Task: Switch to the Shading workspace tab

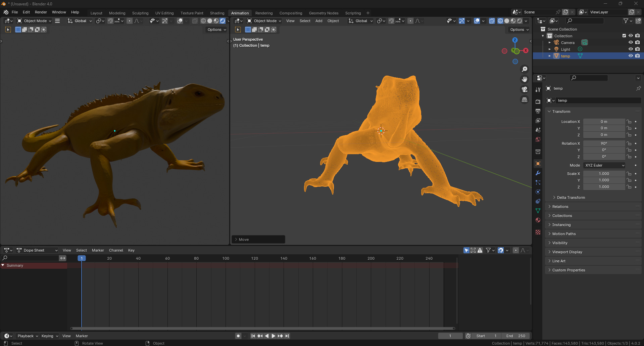Action: pyautogui.click(x=217, y=13)
